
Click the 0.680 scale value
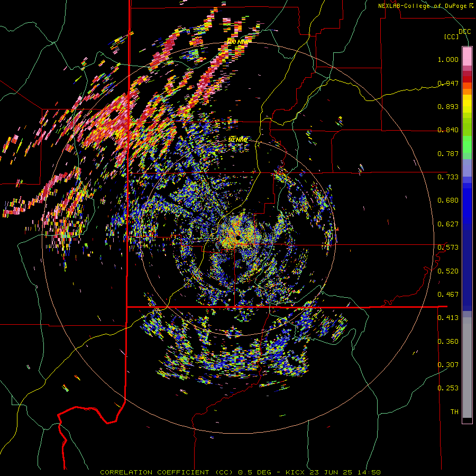tap(448, 200)
